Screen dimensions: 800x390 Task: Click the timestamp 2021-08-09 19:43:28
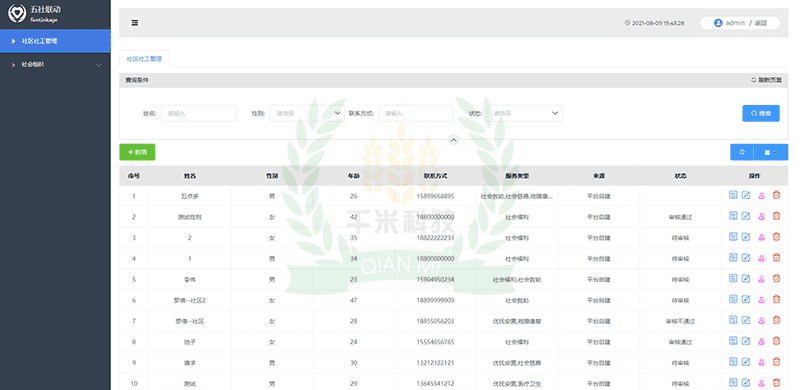click(x=658, y=23)
